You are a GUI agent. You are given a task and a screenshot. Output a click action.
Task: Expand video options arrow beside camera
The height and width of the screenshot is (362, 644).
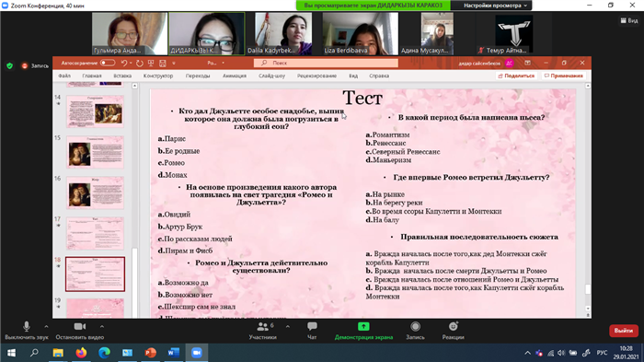pos(102,327)
